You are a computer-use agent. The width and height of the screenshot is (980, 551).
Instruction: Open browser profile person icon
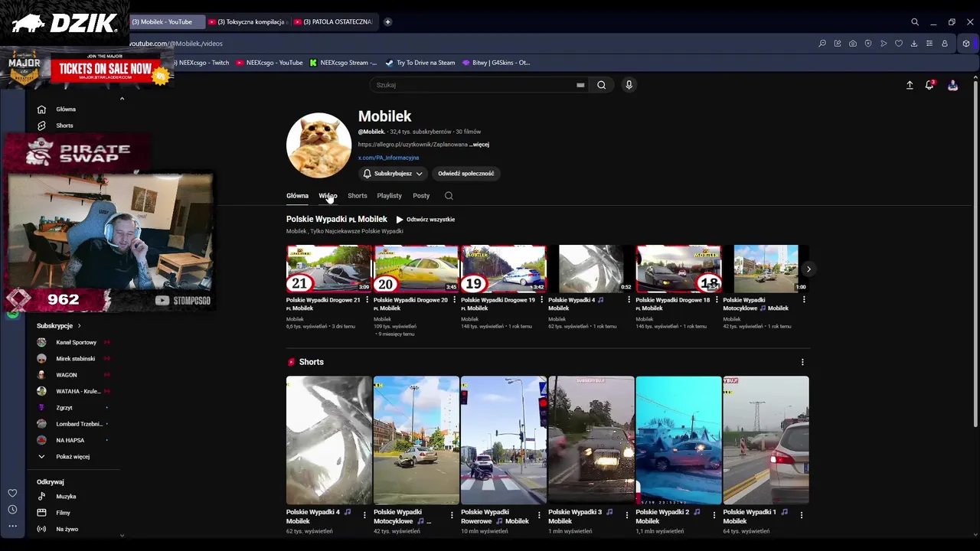click(x=945, y=44)
